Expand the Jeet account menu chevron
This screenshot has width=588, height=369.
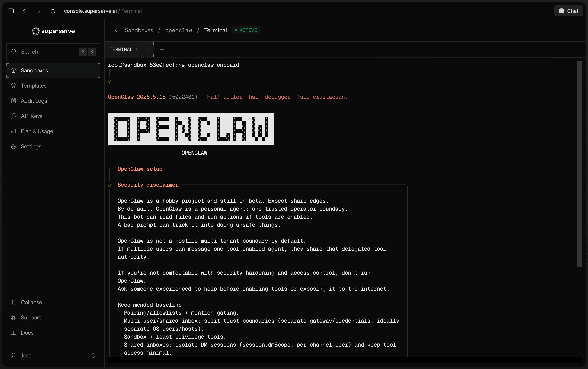tap(93, 355)
